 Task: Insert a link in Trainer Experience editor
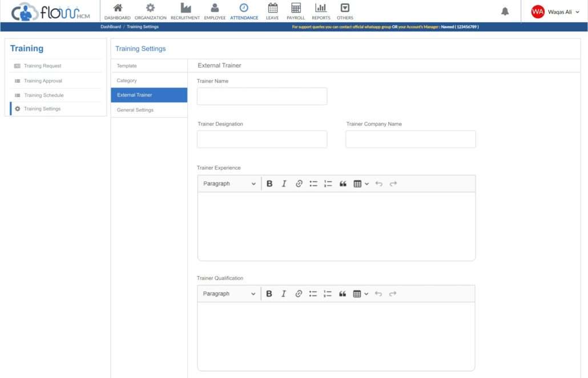[x=299, y=183]
